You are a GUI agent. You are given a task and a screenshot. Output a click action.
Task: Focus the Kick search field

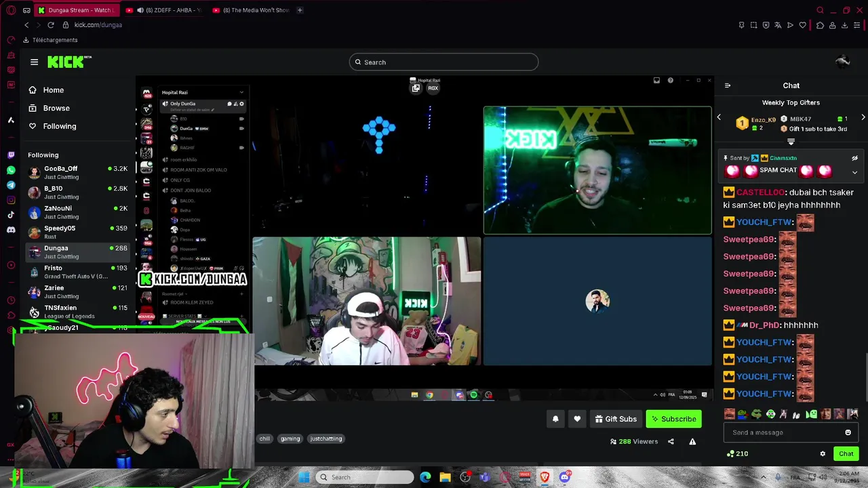pos(443,62)
